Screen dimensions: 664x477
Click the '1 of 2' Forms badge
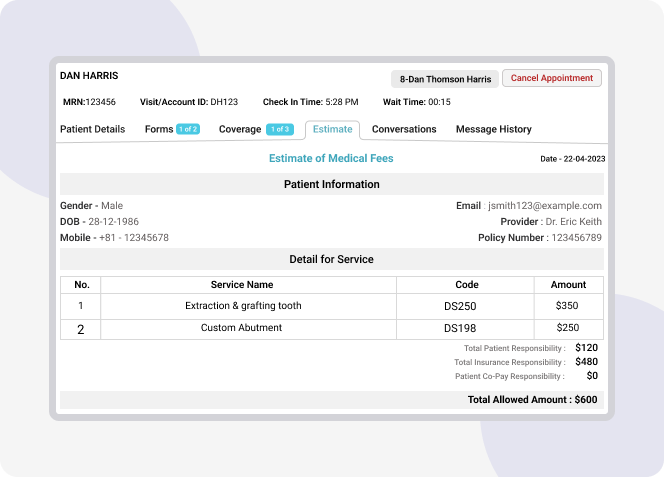coord(188,129)
